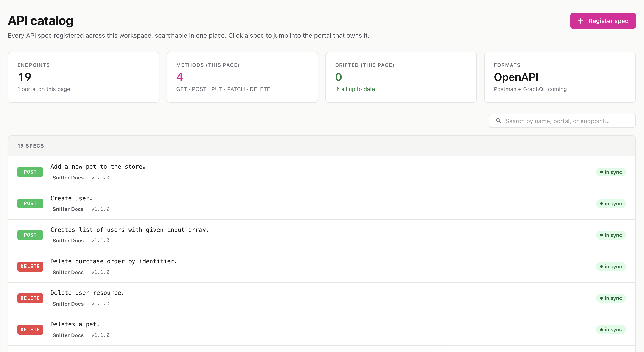Viewport: 644px width, 352px height.
Task: Click Sniffer Docs under Creates list of users
Action: point(68,241)
